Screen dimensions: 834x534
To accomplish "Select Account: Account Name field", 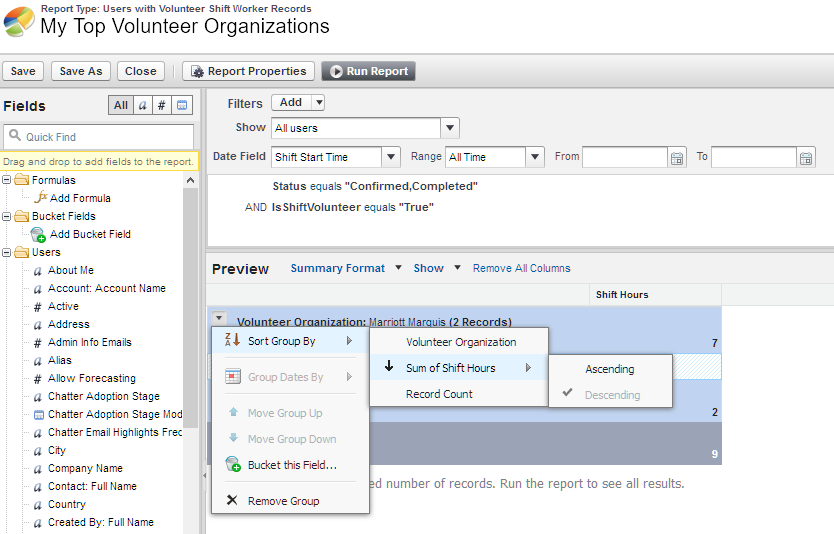I will click(x=107, y=289).
